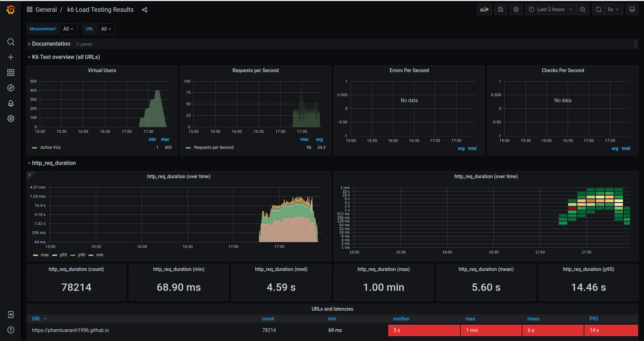Image resolution: width=644 pixels, height=341 pixels.
Task: Save dashboard with the save icon
Action: 500,9
